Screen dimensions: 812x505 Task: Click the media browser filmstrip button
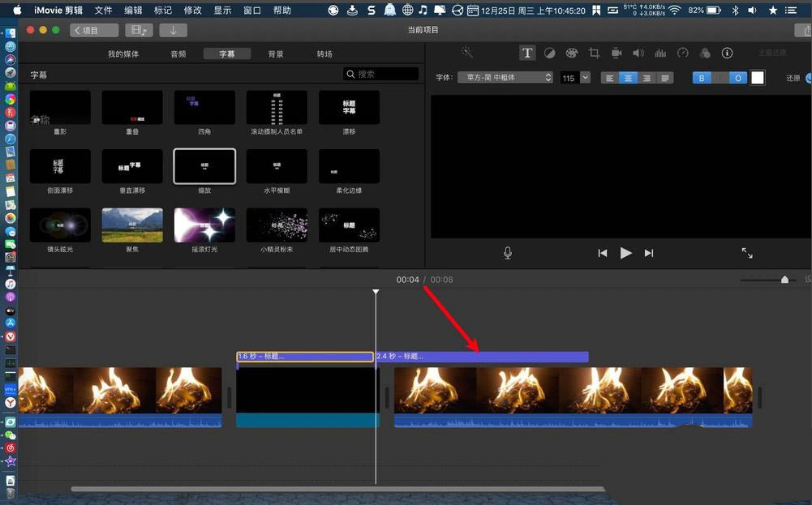click(139, 31)
